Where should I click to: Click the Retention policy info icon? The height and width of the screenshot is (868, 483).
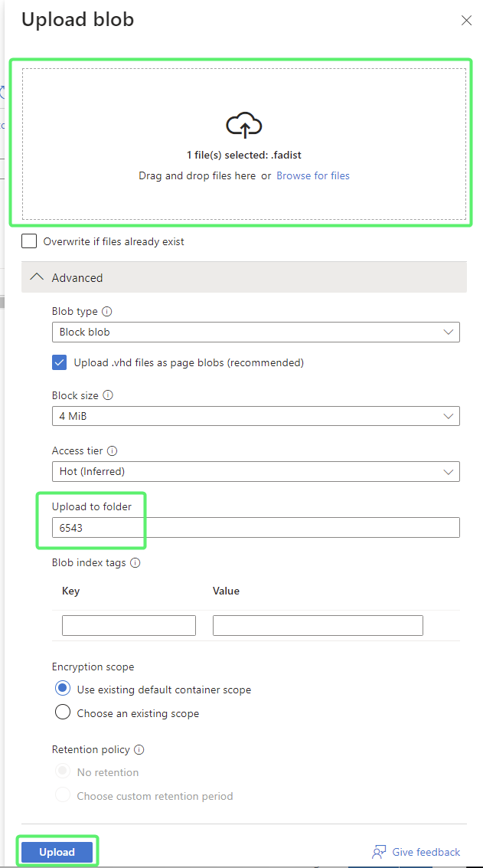pos(139,750)
